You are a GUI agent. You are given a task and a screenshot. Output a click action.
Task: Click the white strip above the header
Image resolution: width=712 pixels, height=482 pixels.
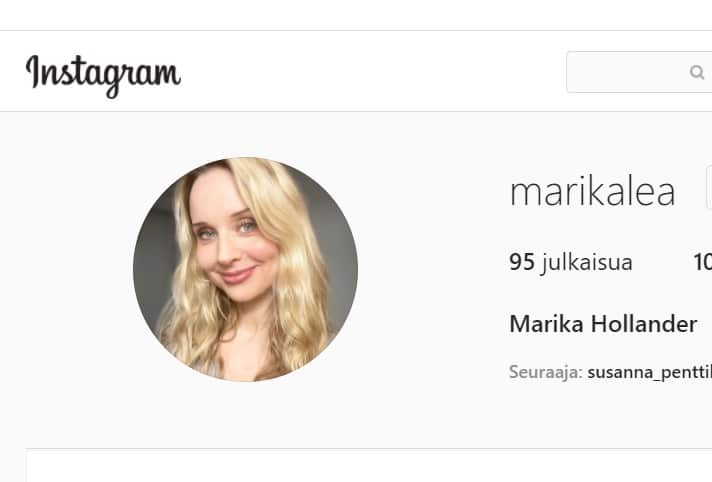356,15
